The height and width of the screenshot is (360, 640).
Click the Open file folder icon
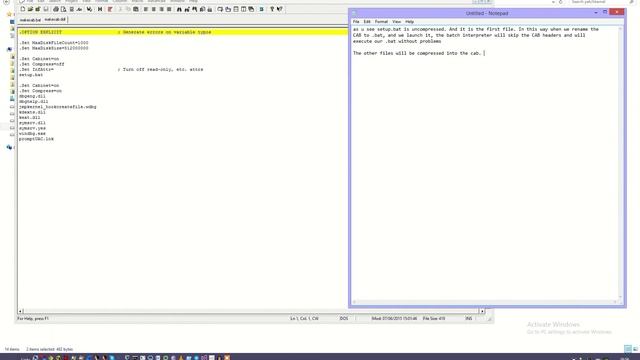point(30,9)
